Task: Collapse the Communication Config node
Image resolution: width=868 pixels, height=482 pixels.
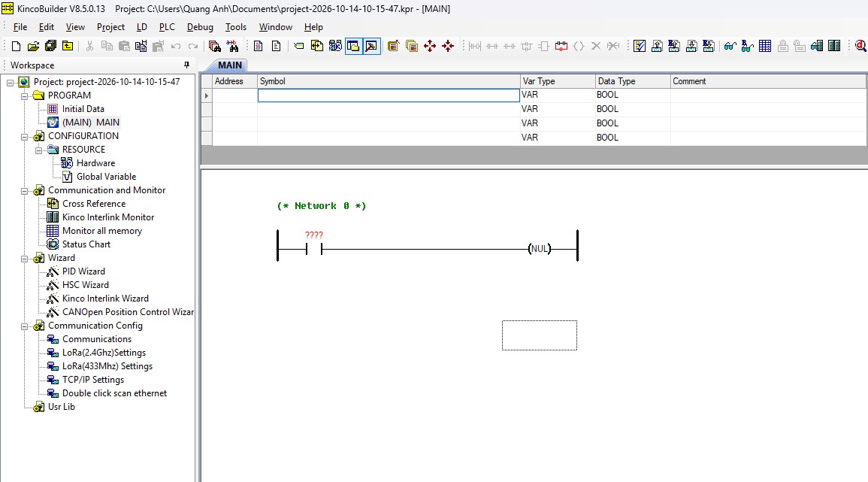Action: 24,326
